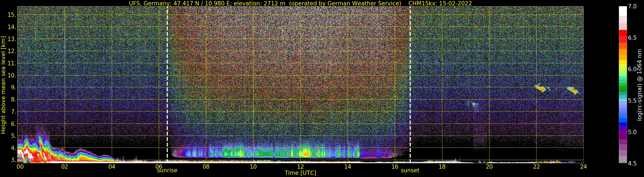The image size is (644, 177).
Task: Click time axis tick '06'
Action: tap(159, 166)
